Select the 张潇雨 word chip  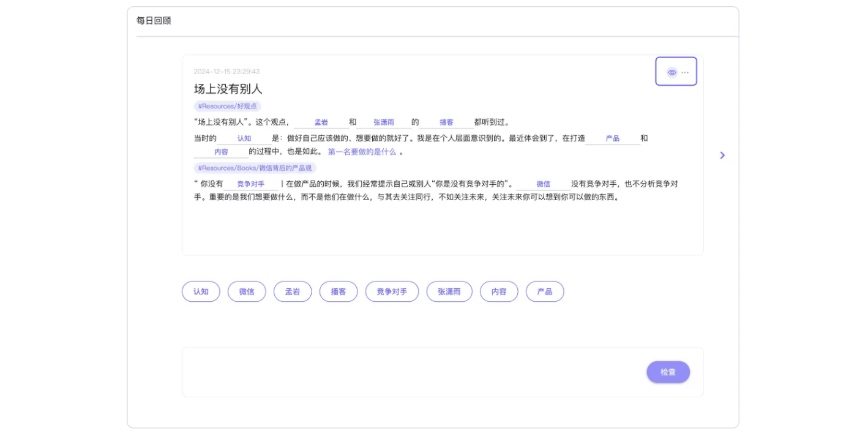(x=449, y=291)
